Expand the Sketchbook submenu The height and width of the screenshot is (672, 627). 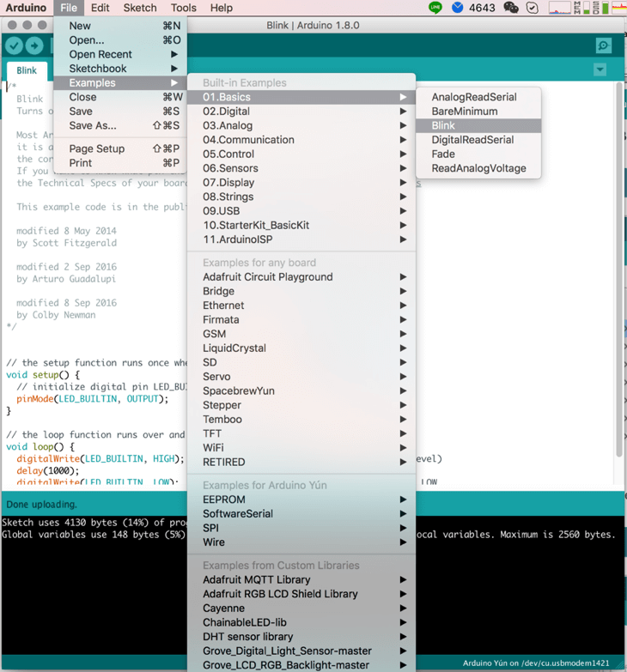[120, 69]
